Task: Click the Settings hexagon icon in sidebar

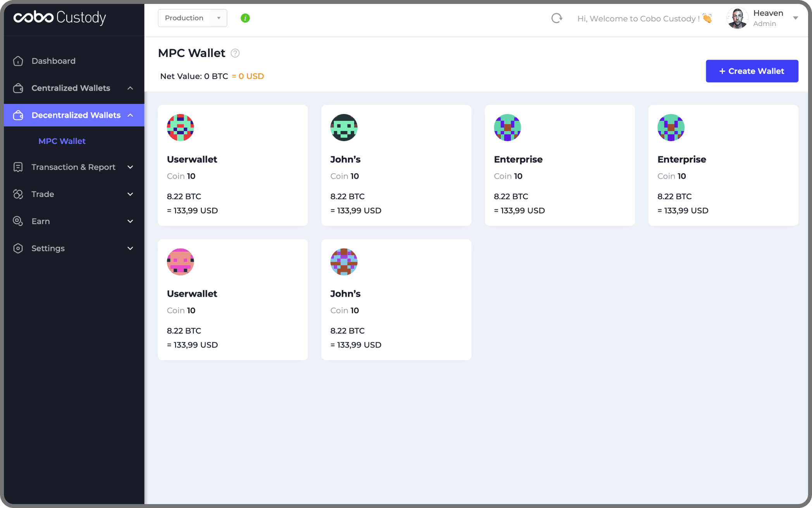Action: point(18,248)
